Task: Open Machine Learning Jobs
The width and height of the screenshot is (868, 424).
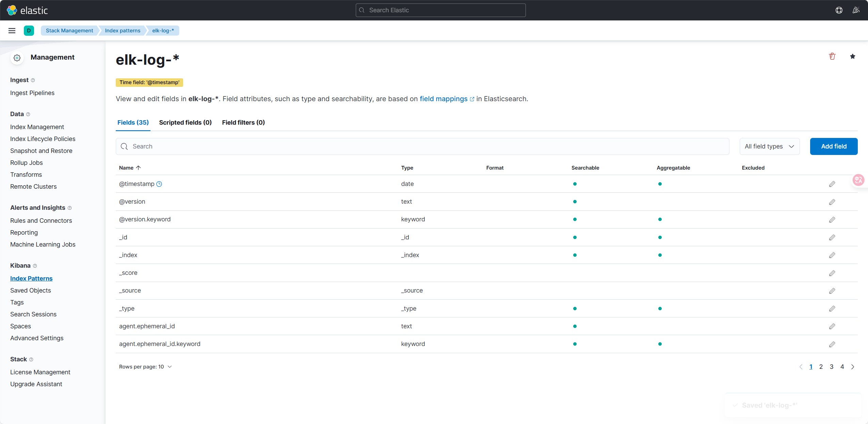Action: (x=43, y=245)
